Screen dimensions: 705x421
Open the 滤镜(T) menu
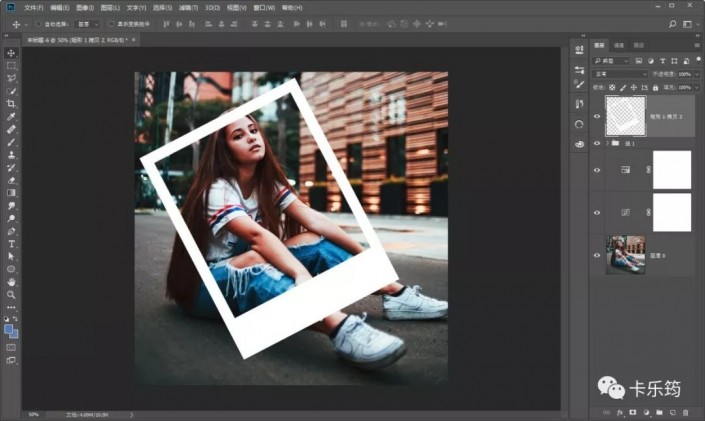tap(188, 8)
